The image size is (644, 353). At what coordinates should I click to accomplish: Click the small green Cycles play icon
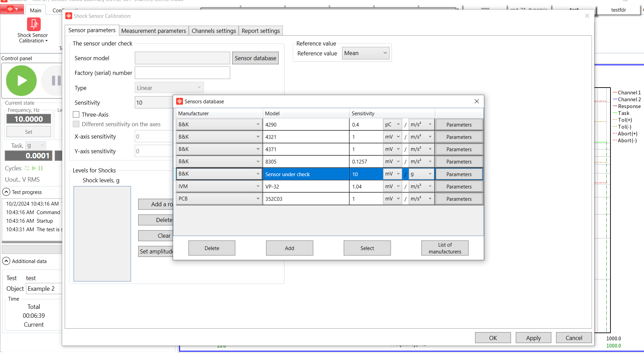click(x=34, y=168)
